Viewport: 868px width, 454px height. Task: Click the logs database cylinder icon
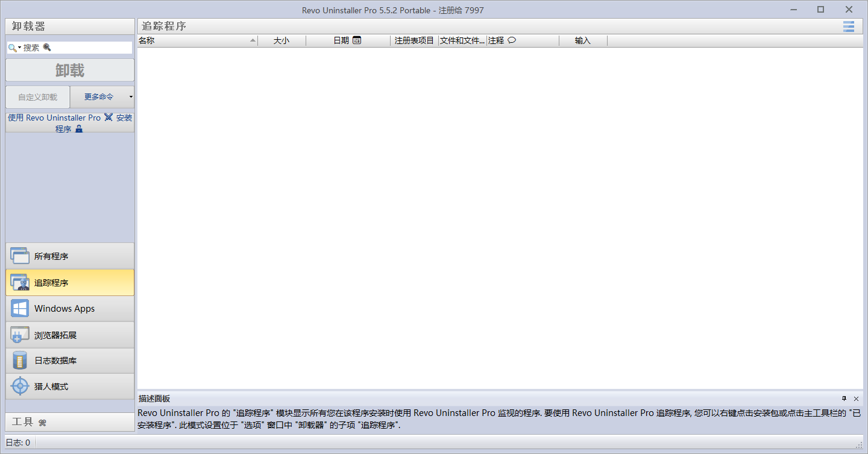(20, 361)
